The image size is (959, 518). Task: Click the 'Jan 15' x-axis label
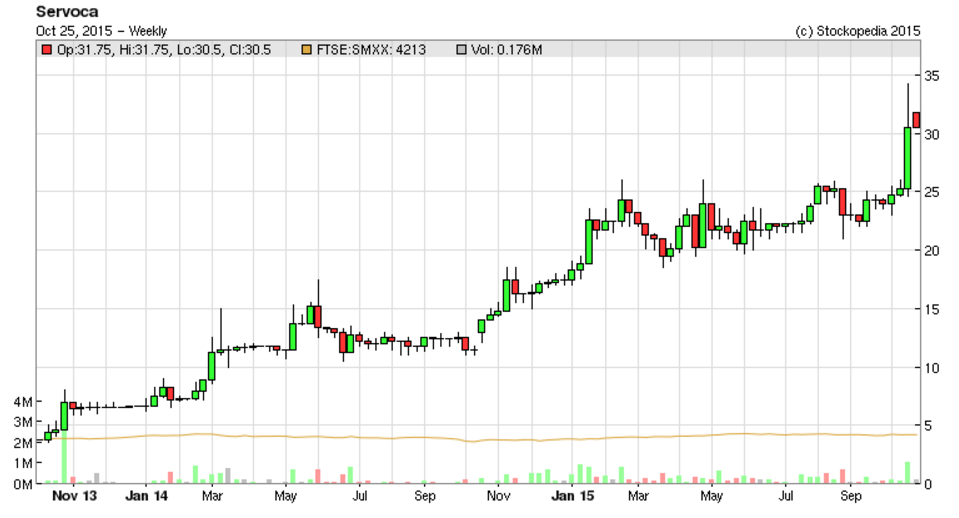pos(572,496)
